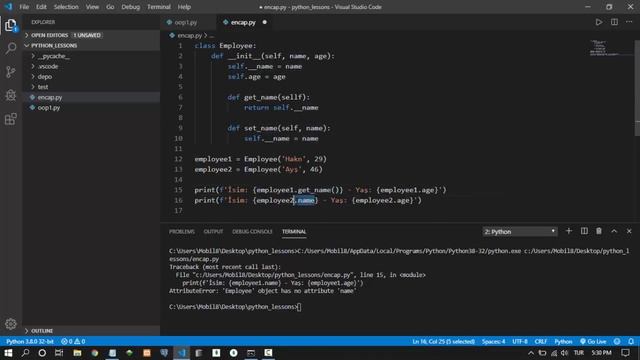Screen dimensions: 640x360
Task: Open the View menu
Action: pos(92,7)
